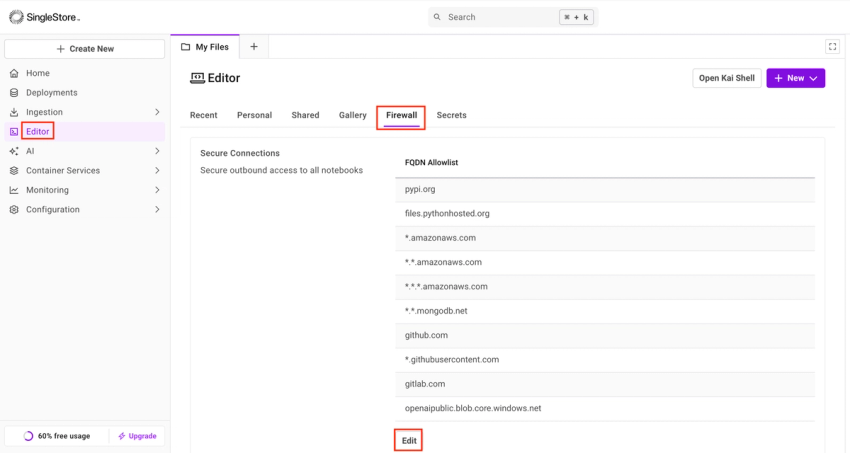Image resolution: width=850 pixels, height=453 pixels.
Task: Click the Upgrade lightning bolt icon
Action: [122, 436]
